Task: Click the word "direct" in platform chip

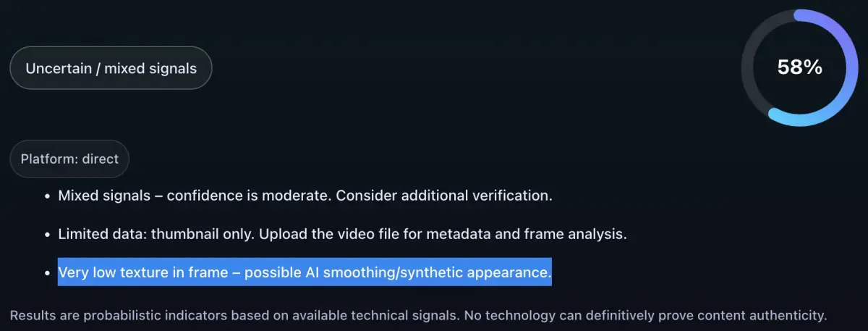Action: pyautogui.click(x=101, y=159)
